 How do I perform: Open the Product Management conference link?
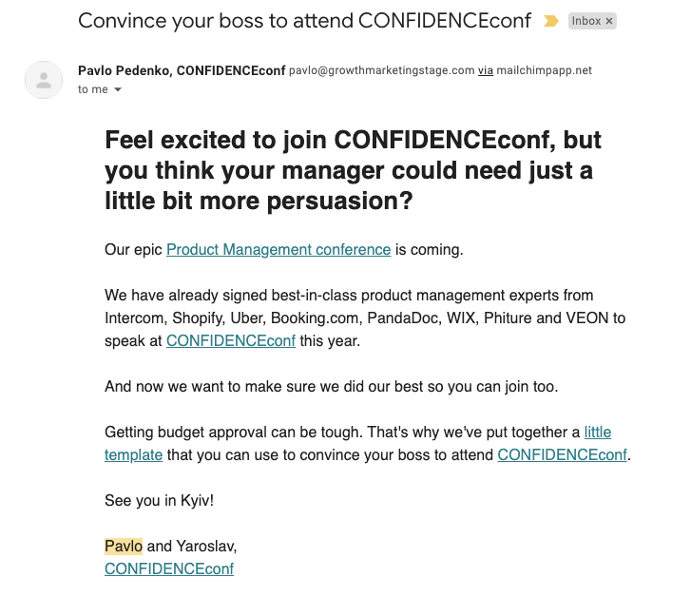point(278,249)
